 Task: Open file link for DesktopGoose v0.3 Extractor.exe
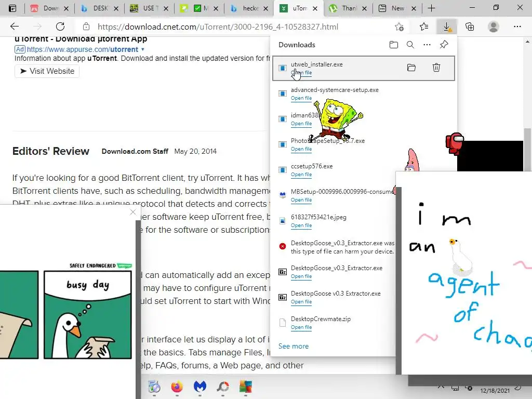(x=301, y=302)
